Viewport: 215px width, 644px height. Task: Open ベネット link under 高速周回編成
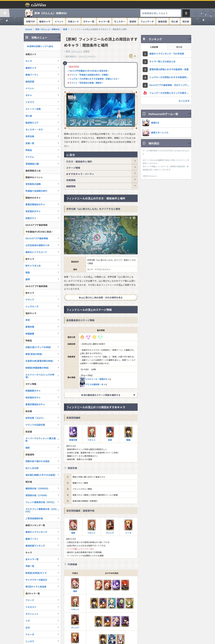(x=91, y=440)
